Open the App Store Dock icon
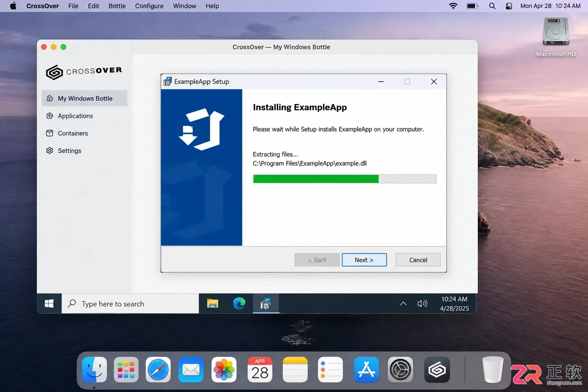 coord(366,370)
